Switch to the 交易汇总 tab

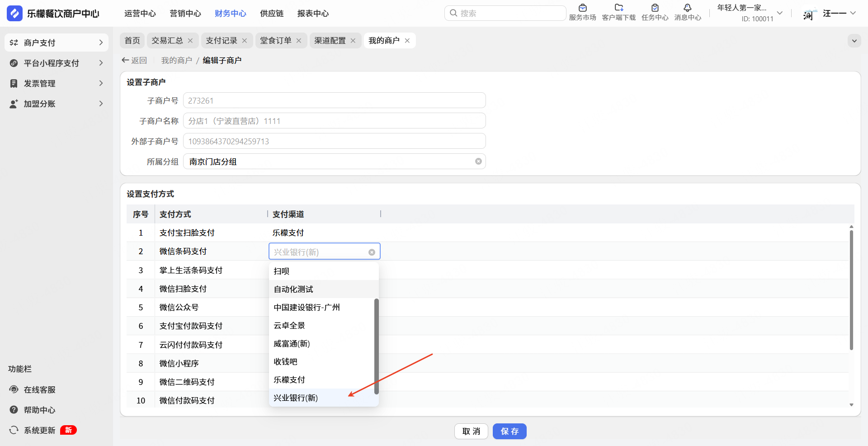coord(167,41)
